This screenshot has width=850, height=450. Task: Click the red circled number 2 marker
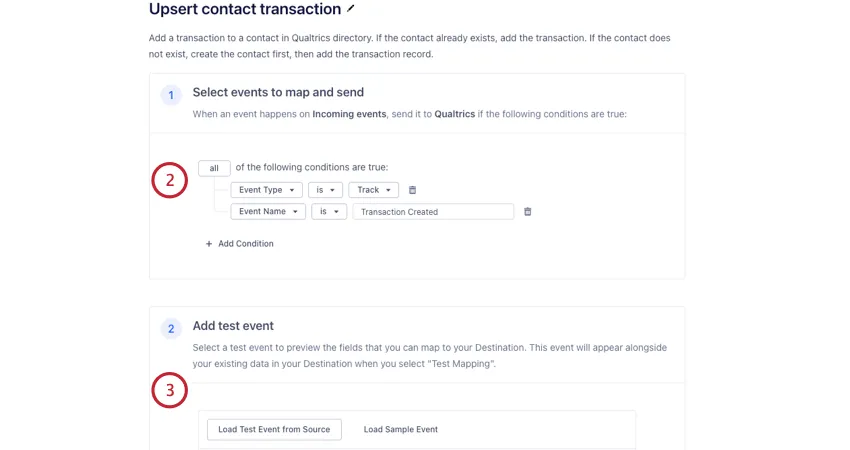point(170,180)
